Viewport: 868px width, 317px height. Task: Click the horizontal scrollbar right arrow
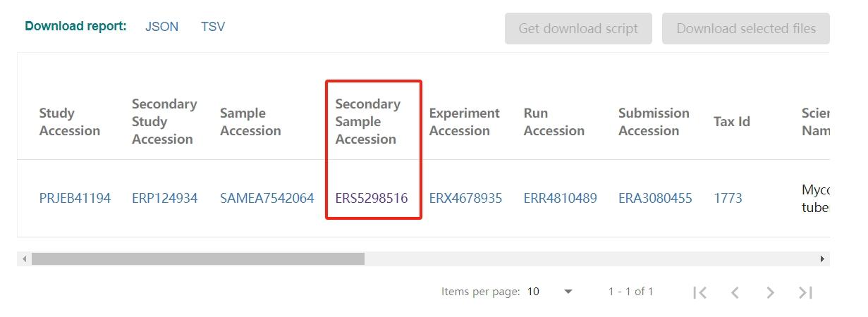[822, 259]
